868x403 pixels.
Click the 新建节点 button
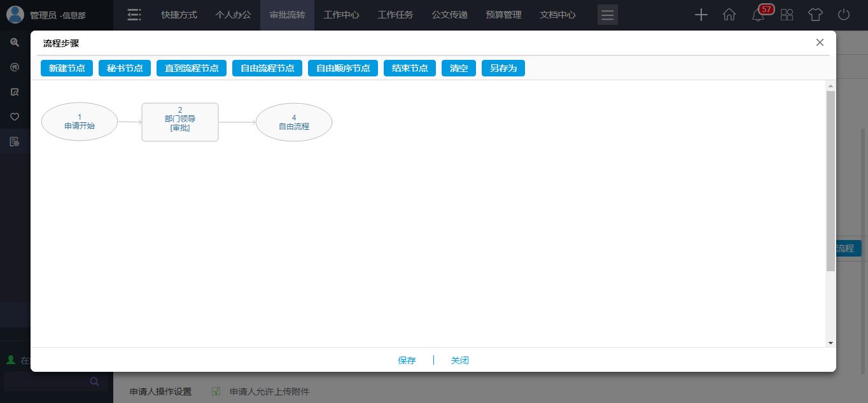[x=67, y=68]
